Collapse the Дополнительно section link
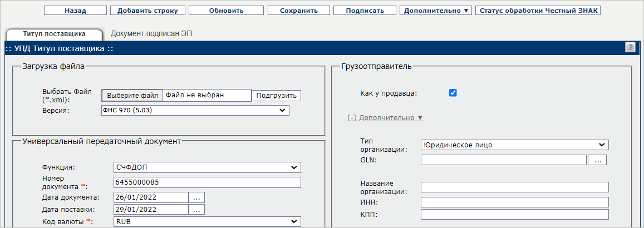This screenshot has width=644, height=228. pos(385,118)
